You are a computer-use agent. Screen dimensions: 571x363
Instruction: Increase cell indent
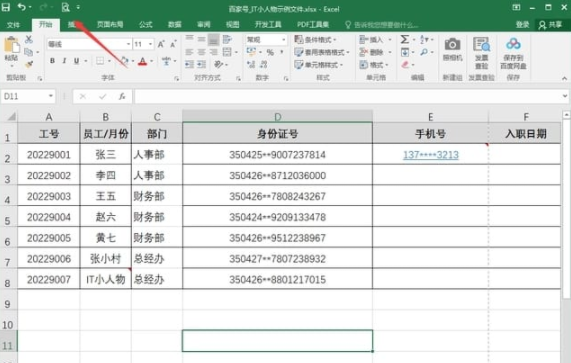click(201, 65)
